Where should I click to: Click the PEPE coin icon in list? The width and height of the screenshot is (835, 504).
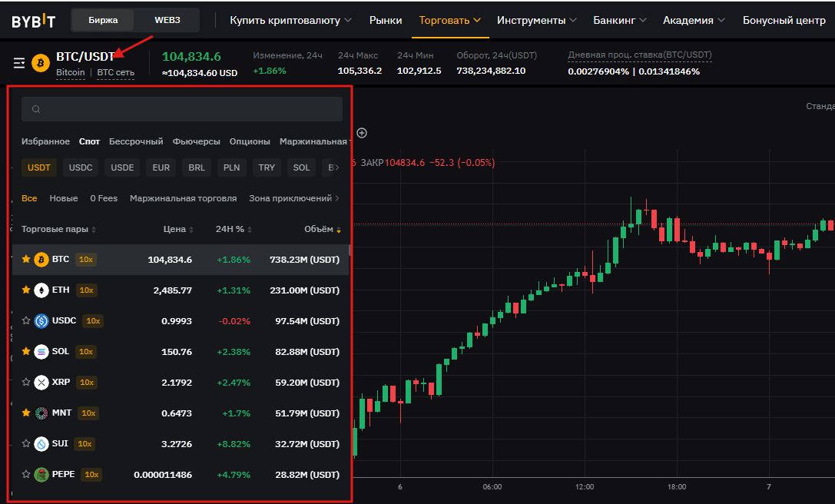pos(41,475)
